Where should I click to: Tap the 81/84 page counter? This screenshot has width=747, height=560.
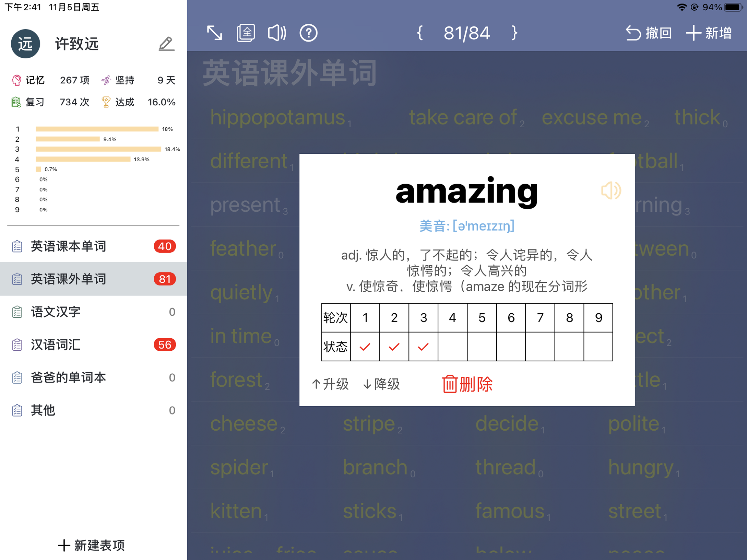click(467, 33)
